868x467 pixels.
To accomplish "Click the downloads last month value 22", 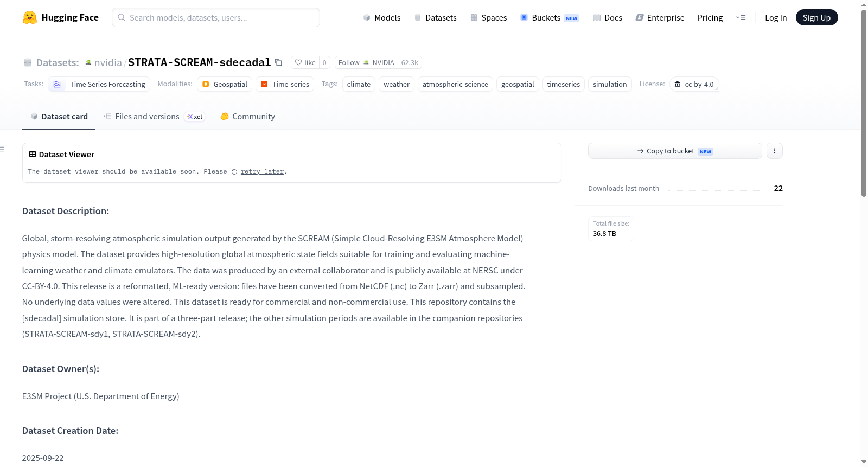I will point(778,188).
